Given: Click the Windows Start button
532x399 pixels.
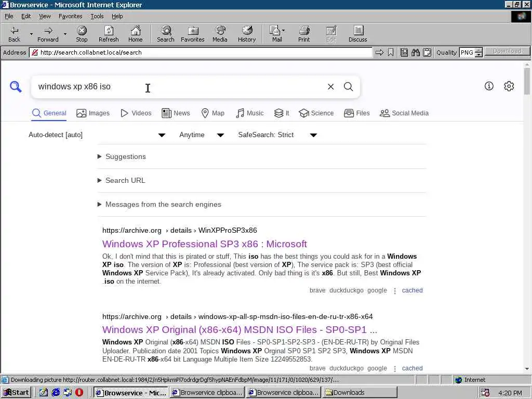Looking at the screenshot, I should (x=16, y=393).
